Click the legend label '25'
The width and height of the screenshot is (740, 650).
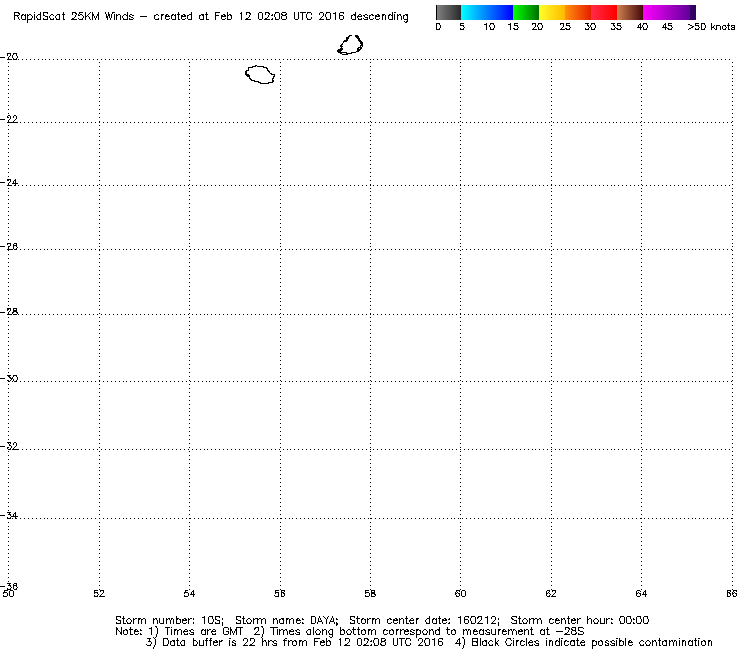point(565,27)
